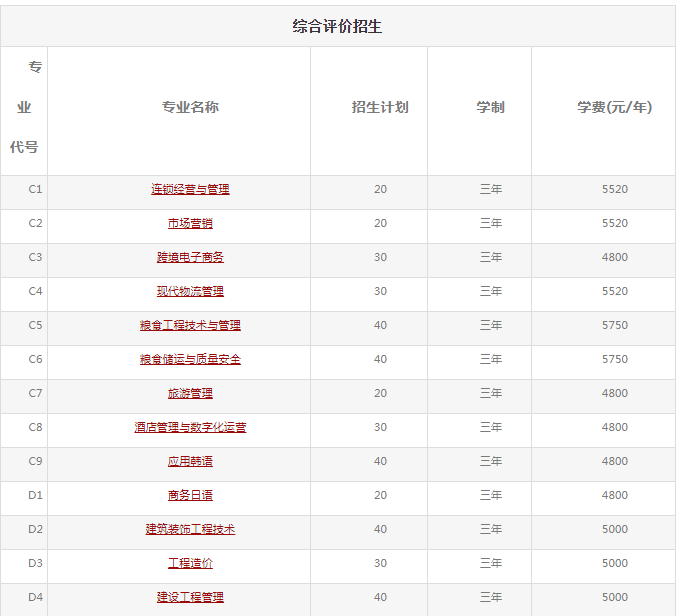This screenshot has height=616, width=683.
Task: Click tuition 4800 in row C9
Action: tap(615, 461)
